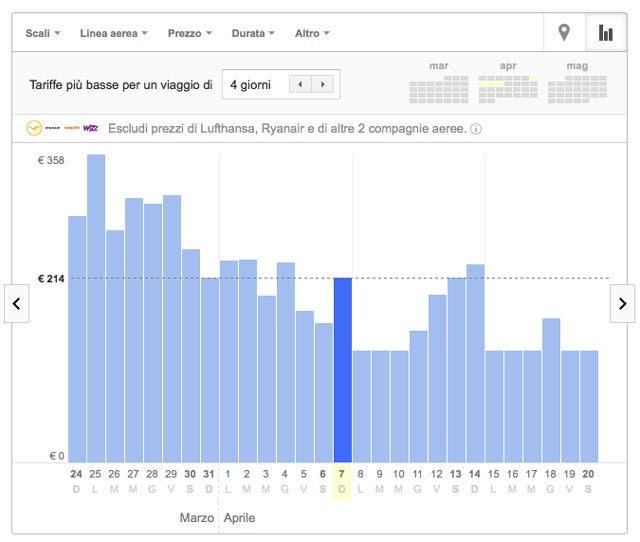640x542 pixels.
Task: Click date label 30 S on axis
Action: [x=190, y=481]
